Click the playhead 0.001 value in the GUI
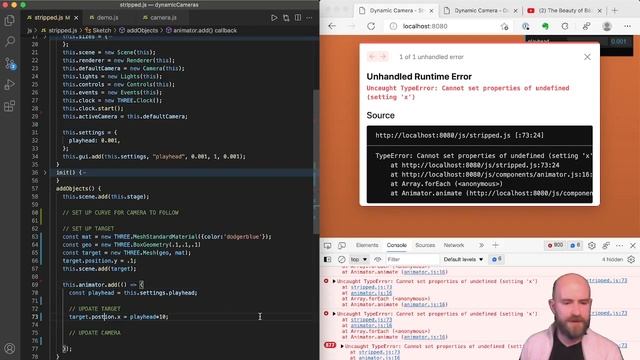Screen dimensions: 640x360 (x=618, y=41)
